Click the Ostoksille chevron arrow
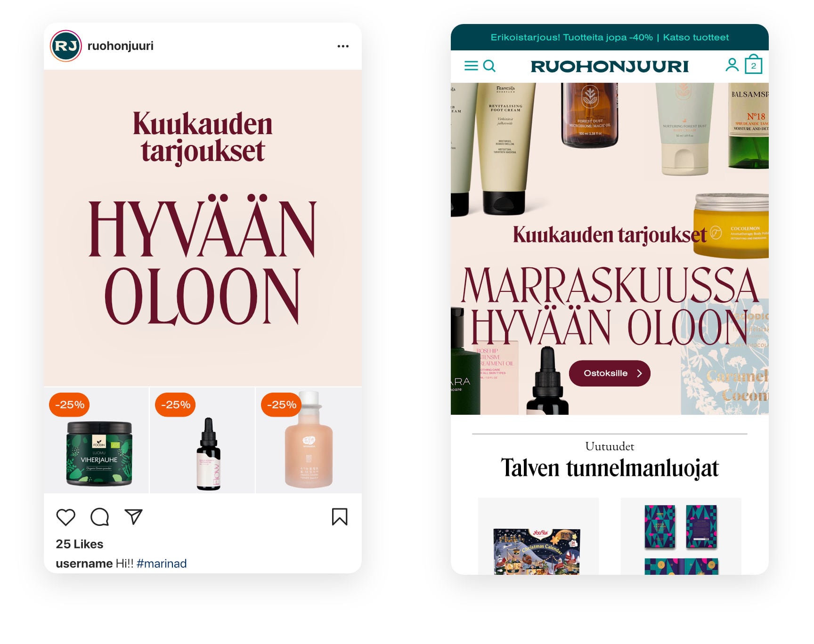The width and height of the screenshot is (814, 644). point(639,373)
